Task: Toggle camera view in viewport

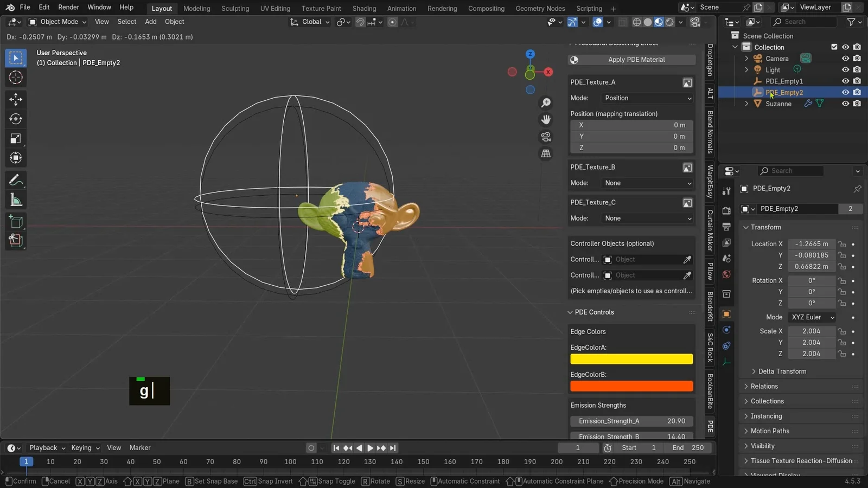Action: point(546,137)
